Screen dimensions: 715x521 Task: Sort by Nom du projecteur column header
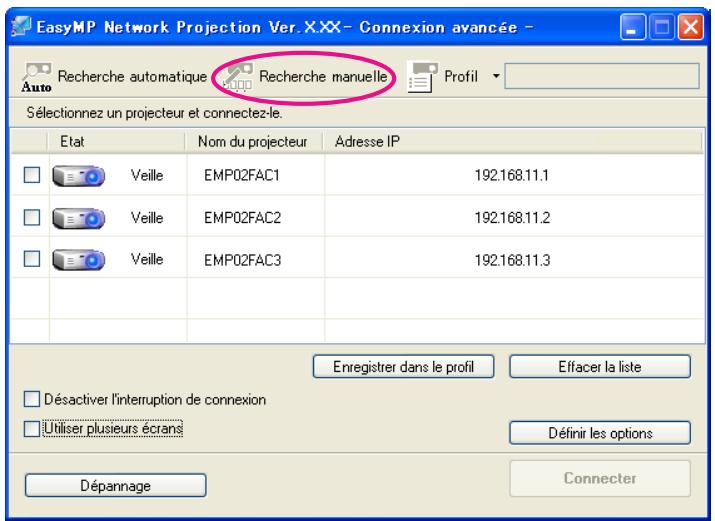(x=254, y=142)
